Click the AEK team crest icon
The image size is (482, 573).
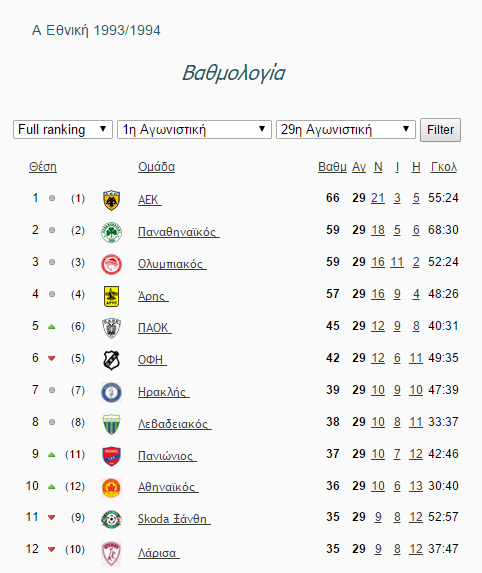coord(111,200)
